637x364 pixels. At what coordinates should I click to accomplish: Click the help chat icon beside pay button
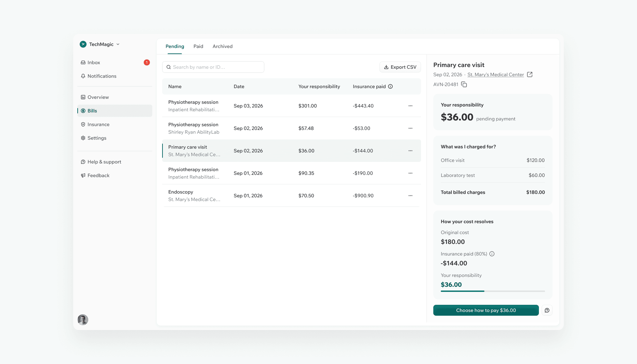[x=547, y=310]
